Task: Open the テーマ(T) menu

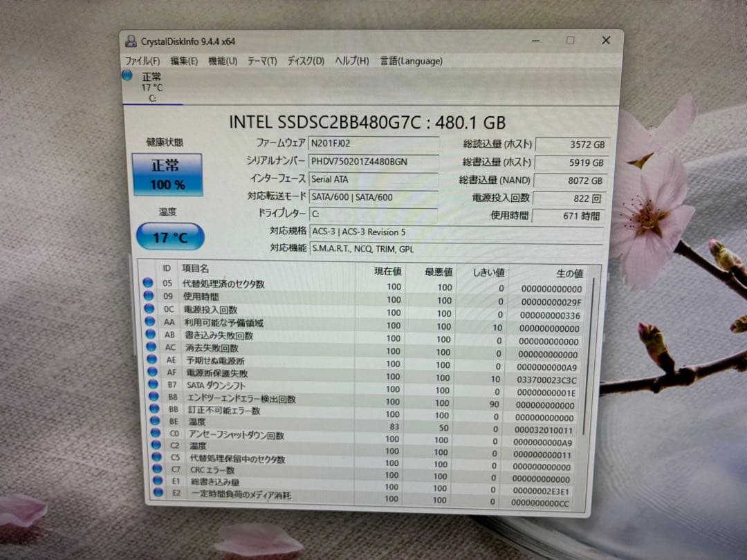Action: pyautogui.click(x=262, y=61)
